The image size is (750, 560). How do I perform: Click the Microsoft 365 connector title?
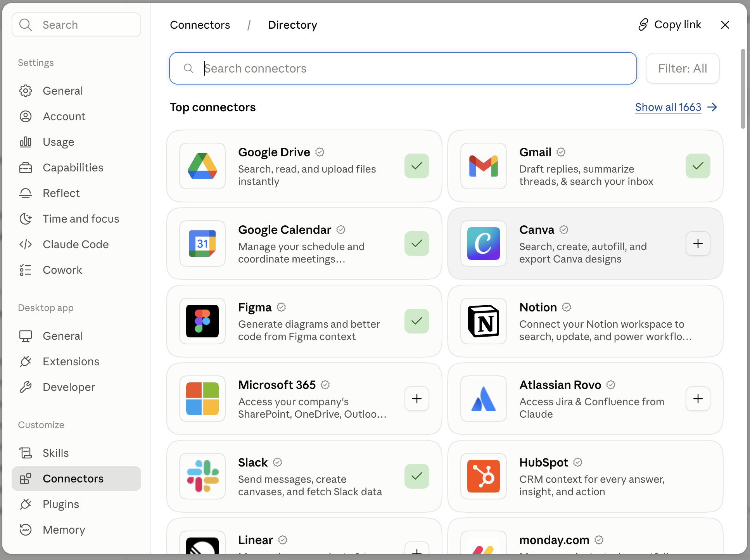(277, 385)
